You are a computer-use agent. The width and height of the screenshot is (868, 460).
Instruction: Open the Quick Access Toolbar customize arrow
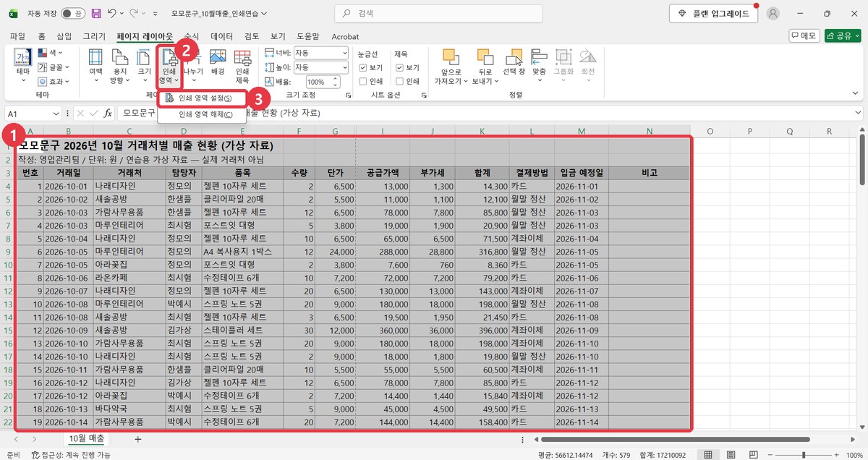(x=156, y=13)
